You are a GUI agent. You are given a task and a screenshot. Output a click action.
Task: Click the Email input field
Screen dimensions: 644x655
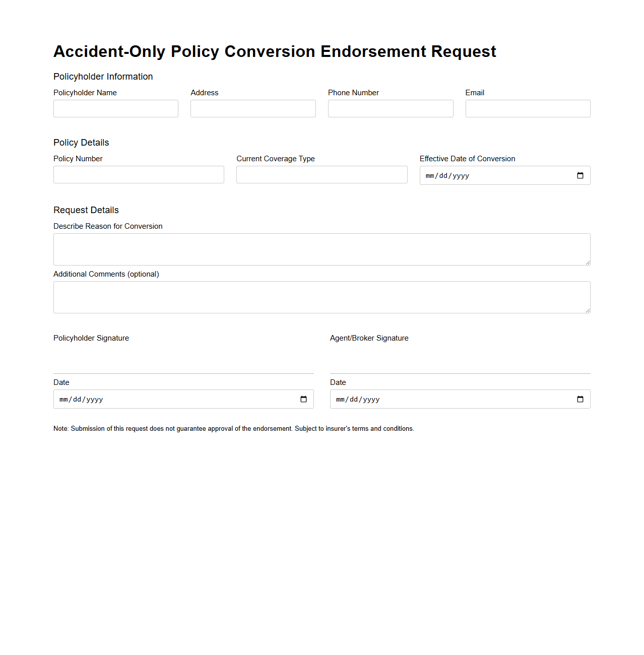[527, 108]
